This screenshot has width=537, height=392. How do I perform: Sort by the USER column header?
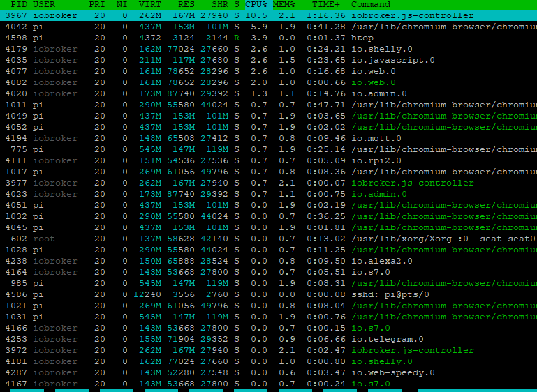point(44,4)
